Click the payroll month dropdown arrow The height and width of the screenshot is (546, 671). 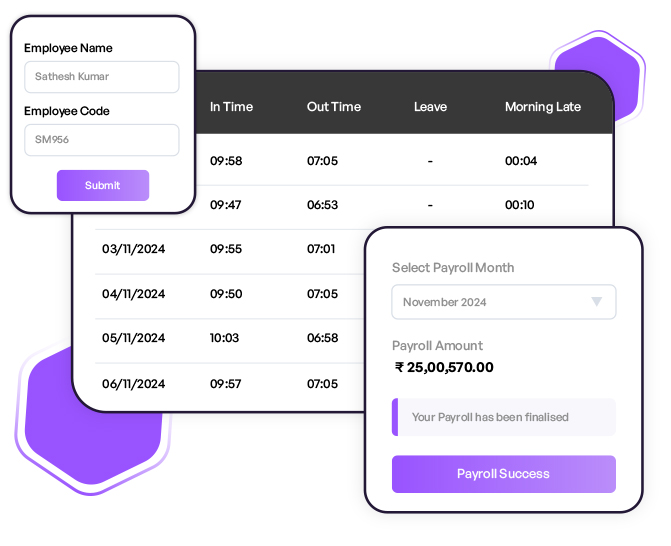pos(597,302)
